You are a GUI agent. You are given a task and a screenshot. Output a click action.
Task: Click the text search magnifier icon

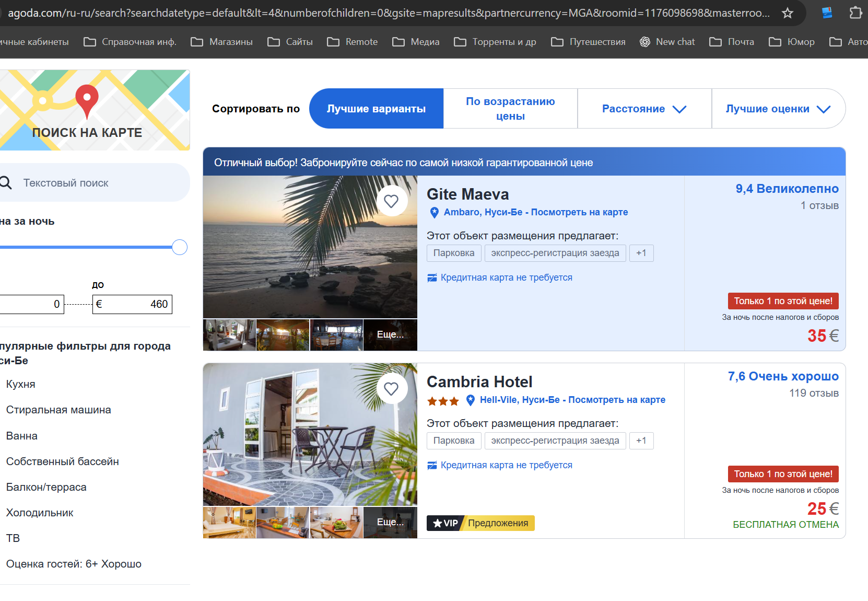tap(6, 182)
